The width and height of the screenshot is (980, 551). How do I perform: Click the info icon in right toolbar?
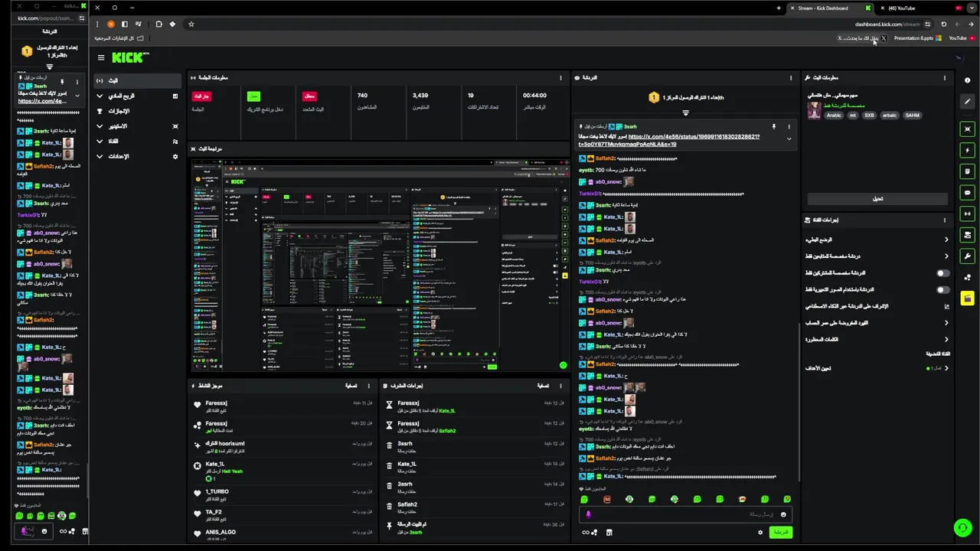click(x=968, y=80)
